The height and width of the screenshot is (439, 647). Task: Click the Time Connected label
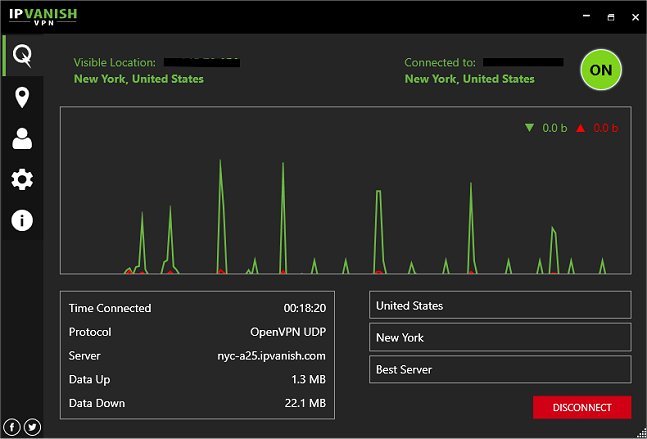pos(110,308)
